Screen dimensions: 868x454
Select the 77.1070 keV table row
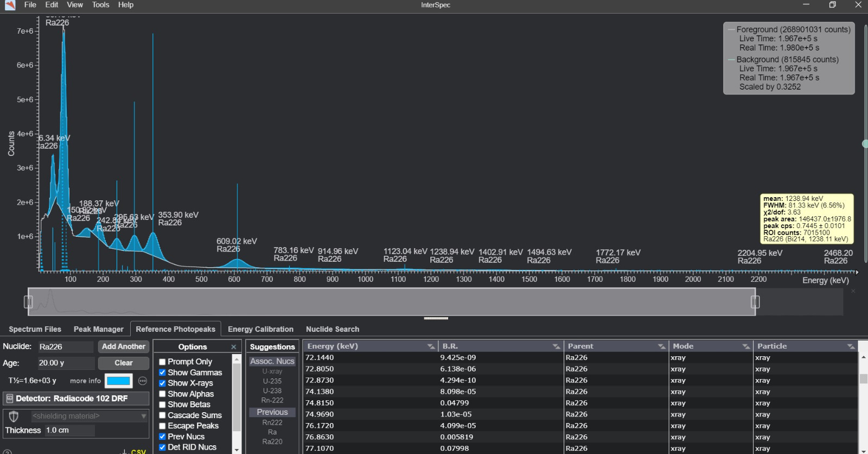[580, 449]
